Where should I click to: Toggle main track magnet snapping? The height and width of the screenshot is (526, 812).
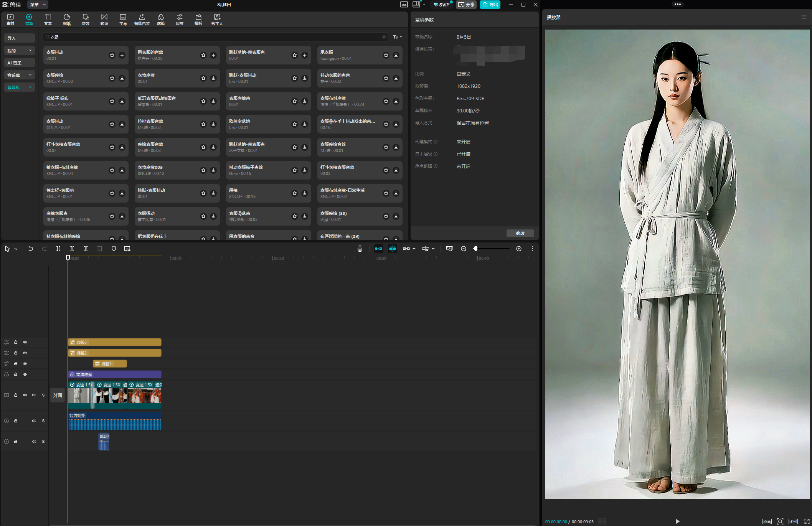click(379, 249)
